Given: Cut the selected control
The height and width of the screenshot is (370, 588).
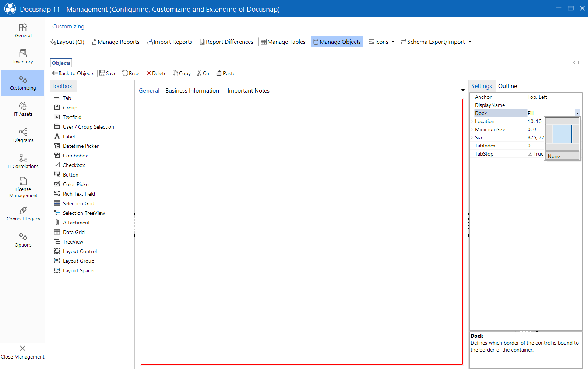Looking at the screenshot, I should pos(204,73).
